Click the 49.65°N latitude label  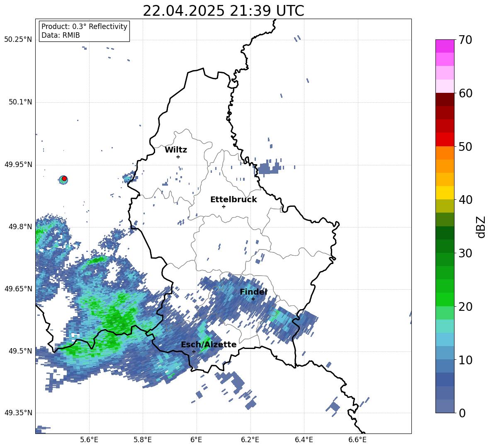[18, 288]
